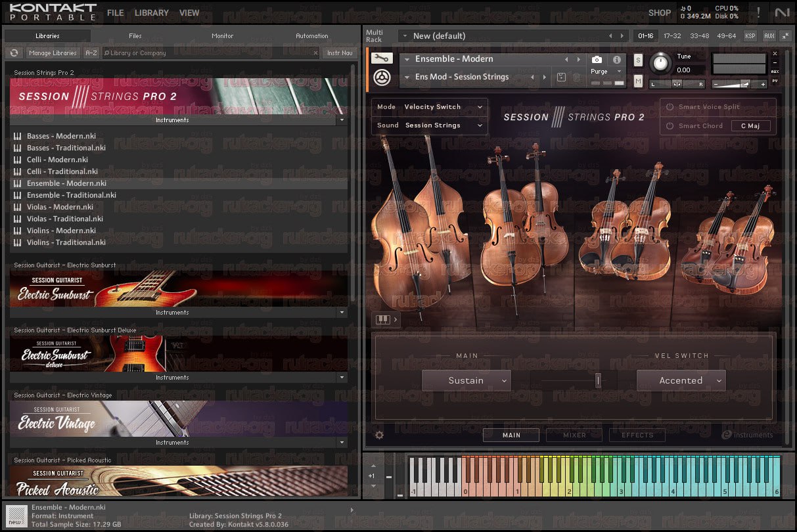Clear the library search field X

point(315,53)
